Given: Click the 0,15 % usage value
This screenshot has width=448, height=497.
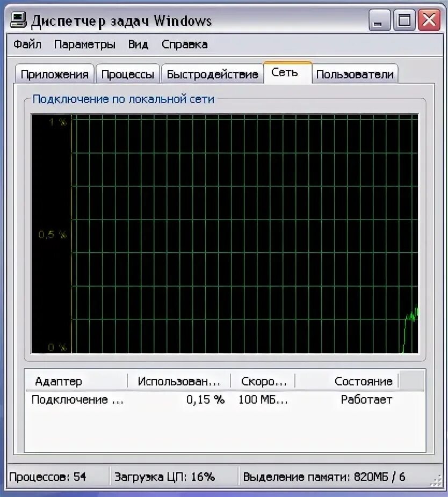Looking at the screenshot, I should 205,400.
